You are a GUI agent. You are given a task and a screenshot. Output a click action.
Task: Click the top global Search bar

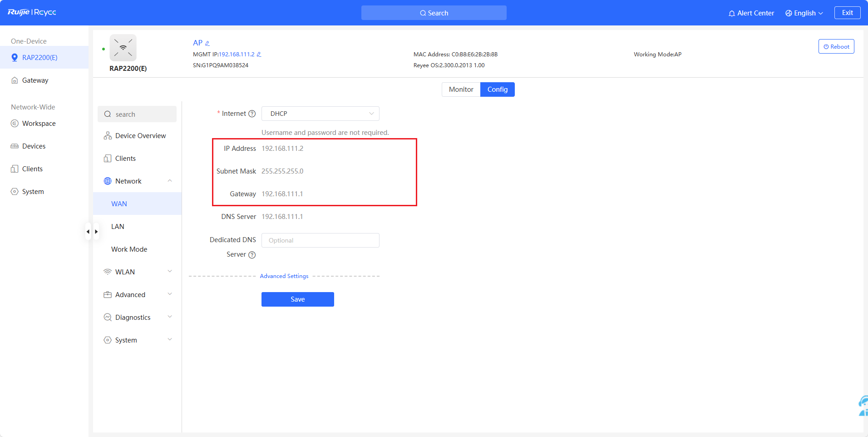point(434,13)
